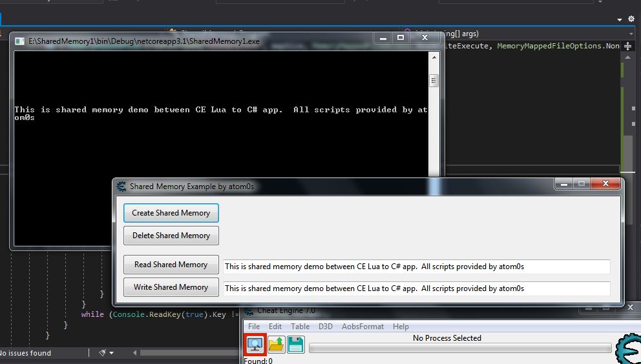
Task: Click Visual Studio vertical scrollbar up arrow
Action: (x=628, y=57)
